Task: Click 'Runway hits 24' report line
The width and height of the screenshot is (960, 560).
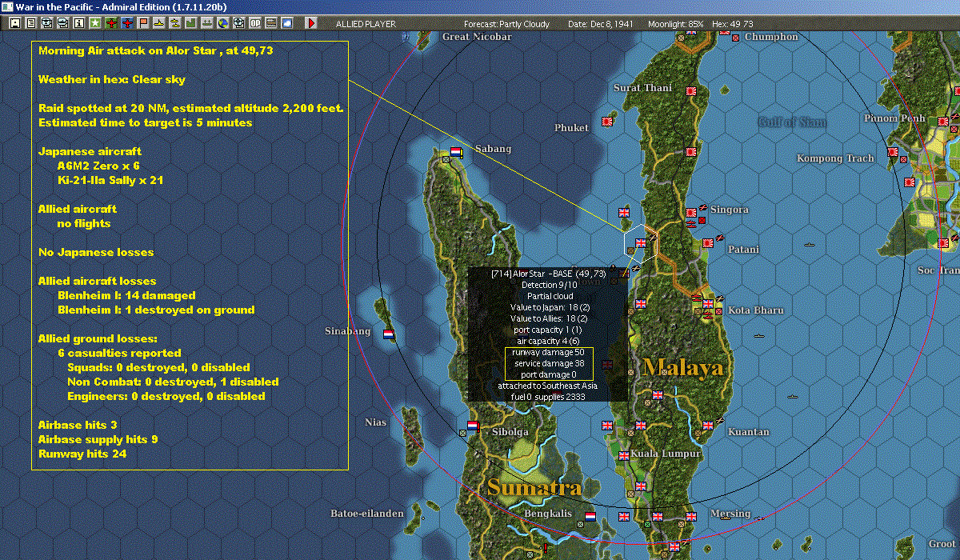Action: (82, 454)
